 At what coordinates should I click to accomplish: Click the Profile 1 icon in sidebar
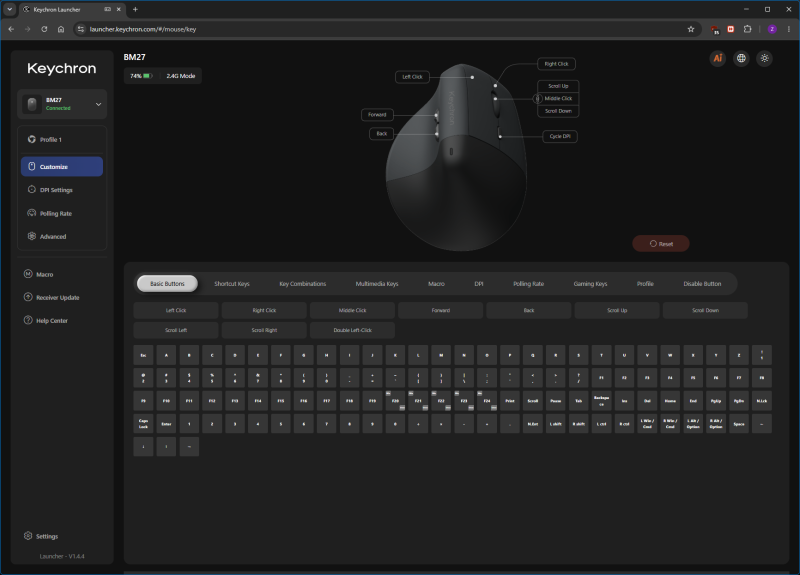(32, 139)
